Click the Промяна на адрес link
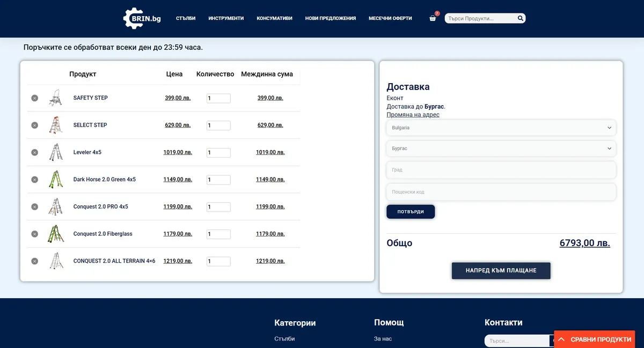The width and height of the screenshot is (644, 348). click(x=413, y=115)
